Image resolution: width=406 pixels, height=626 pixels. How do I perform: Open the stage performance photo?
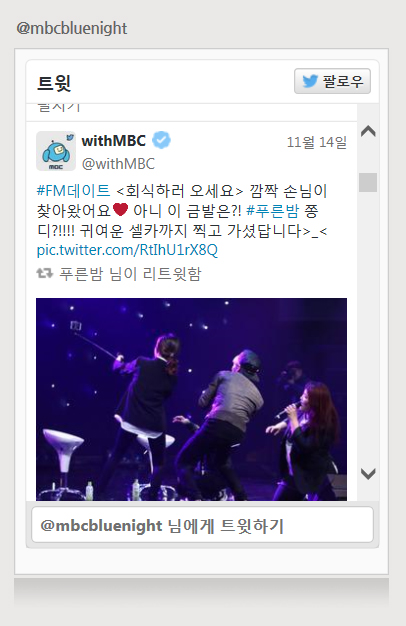(x=191, y=399)
